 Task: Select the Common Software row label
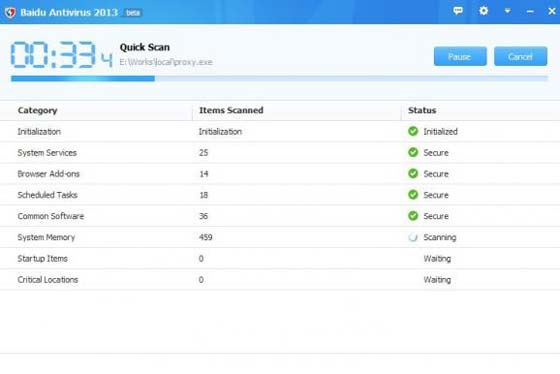coord(51,216)
